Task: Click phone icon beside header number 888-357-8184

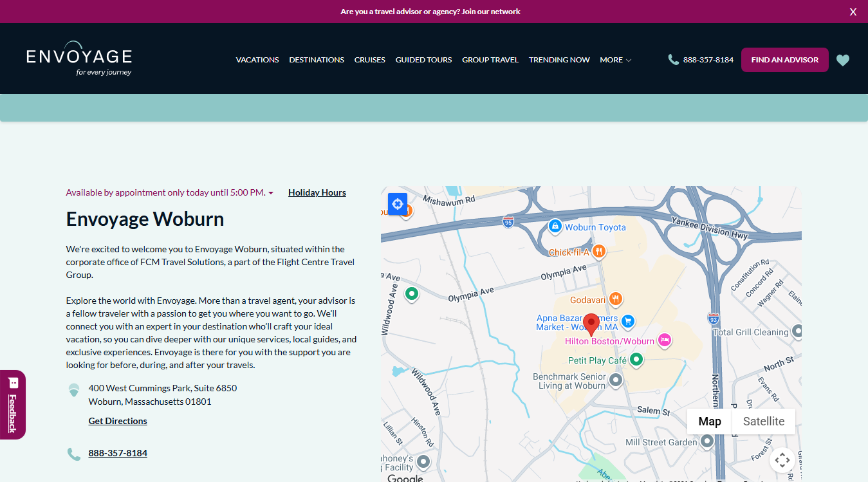Action: pyautogui.click(x=674, y=60)
